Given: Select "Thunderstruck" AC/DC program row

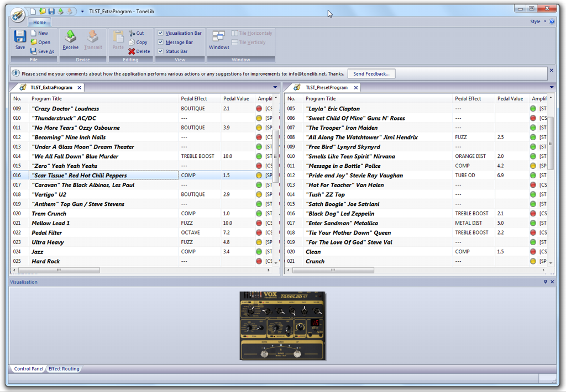Looking at the screenshot, I should click(x=141, y=118).
